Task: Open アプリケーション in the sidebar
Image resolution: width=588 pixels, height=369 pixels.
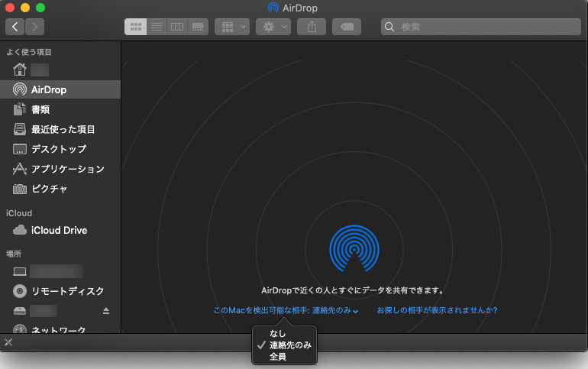Action: pyautogui.click(x=60, y=169)
